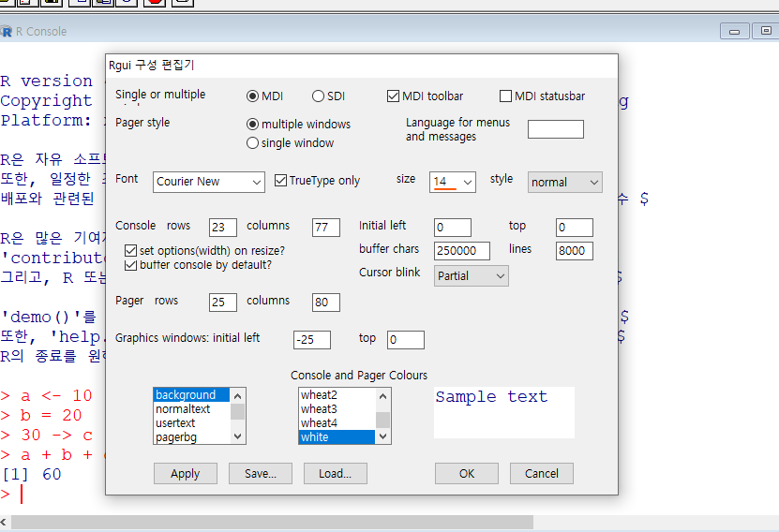This screenshot has width=779, height=532.
Task: Click the down arrow of the colour list scrollbar
Action: tap(382, 436)
